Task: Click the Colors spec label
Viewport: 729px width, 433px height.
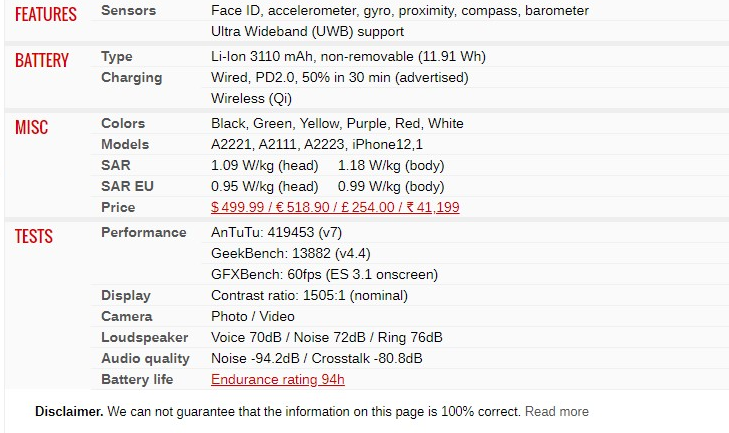Action: tap(123, 124)
